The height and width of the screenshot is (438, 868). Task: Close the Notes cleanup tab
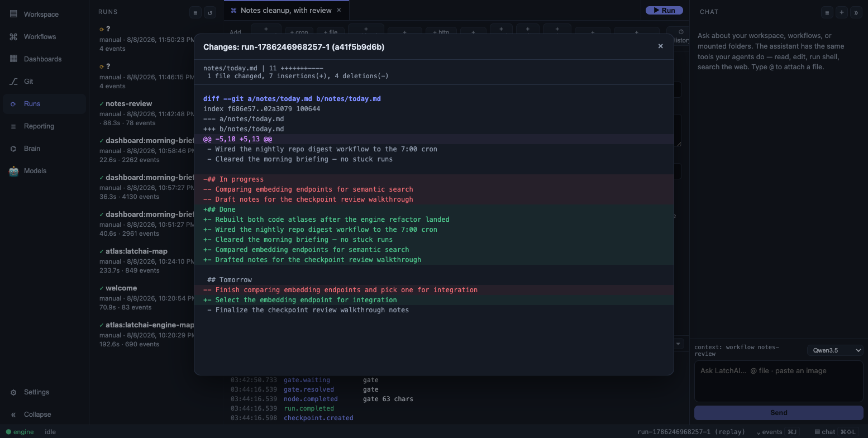point(338,10)
